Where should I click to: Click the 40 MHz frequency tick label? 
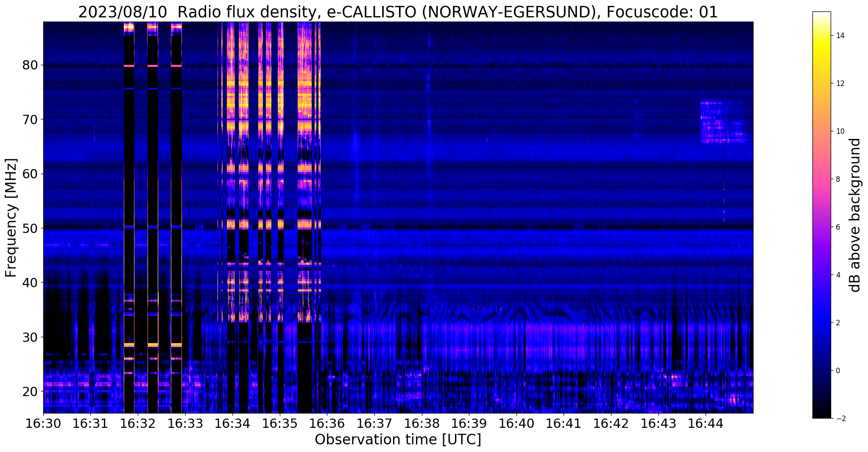[30, 283]
